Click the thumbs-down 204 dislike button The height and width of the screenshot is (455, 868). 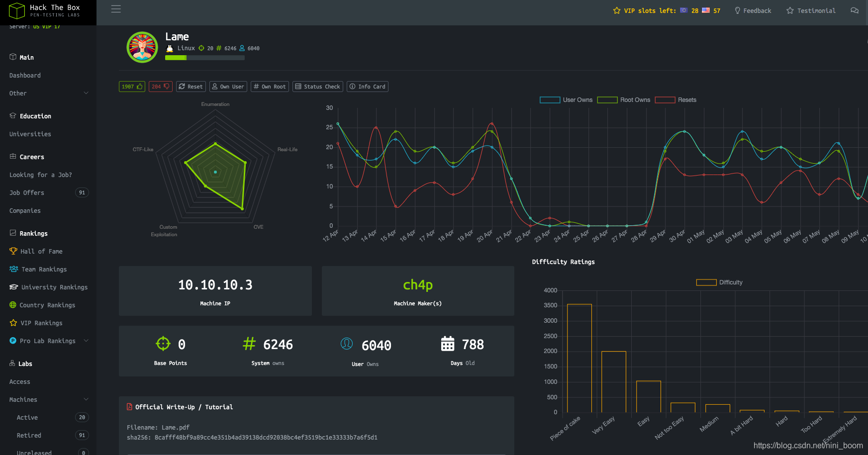[x=160, y=87]
